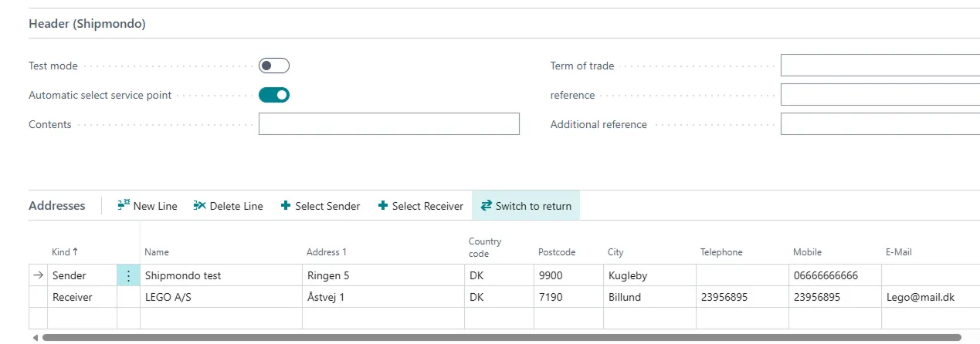The width and height of the screenshot is (980, 344).
Task: Open the Addresses section title
Action: 56,206
